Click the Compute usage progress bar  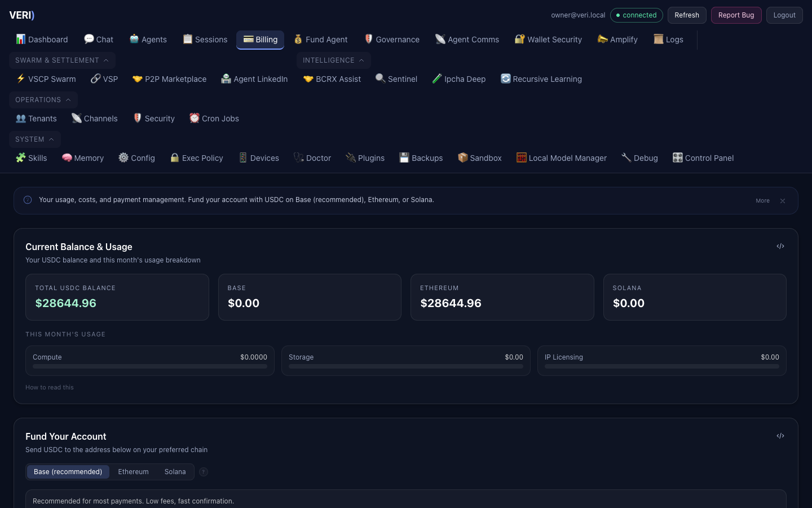(x=149, y=366)
